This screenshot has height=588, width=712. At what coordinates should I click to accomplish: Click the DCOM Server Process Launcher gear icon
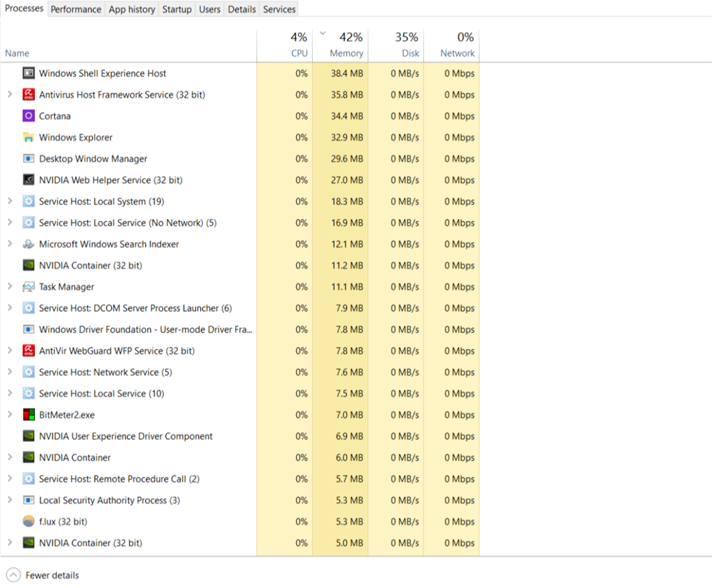pos(29,308)
